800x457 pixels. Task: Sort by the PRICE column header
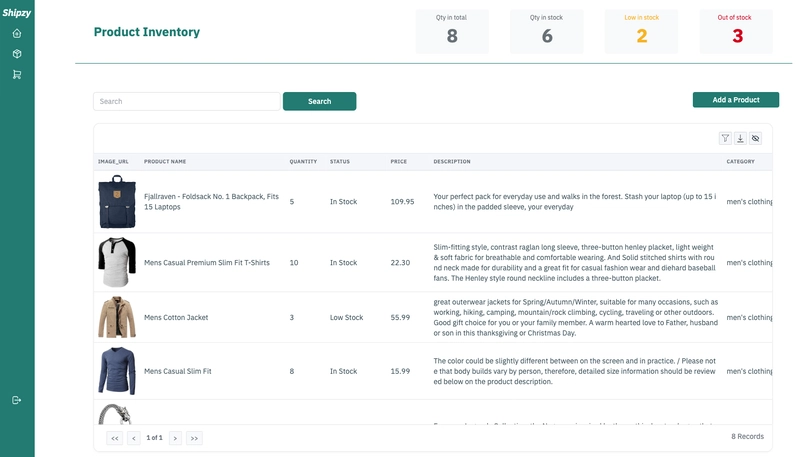click(x=398, y=162)
